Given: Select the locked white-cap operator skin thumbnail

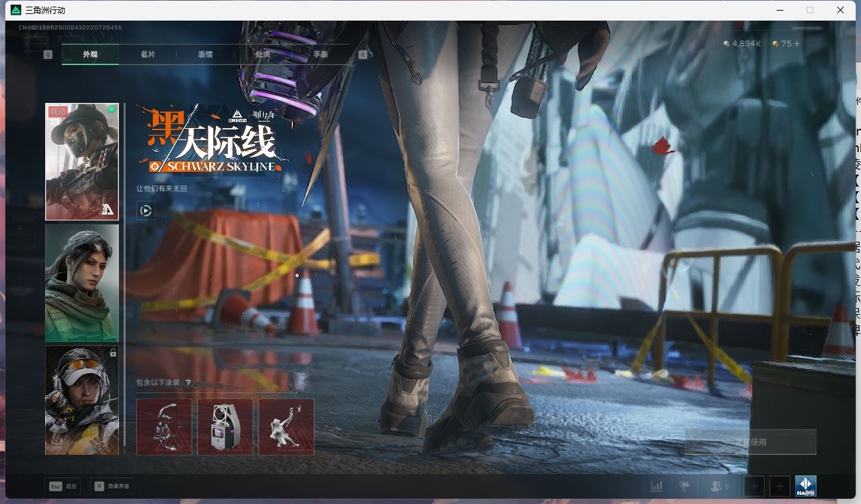Looking at the screenshot, I should [x=82, y=400].
